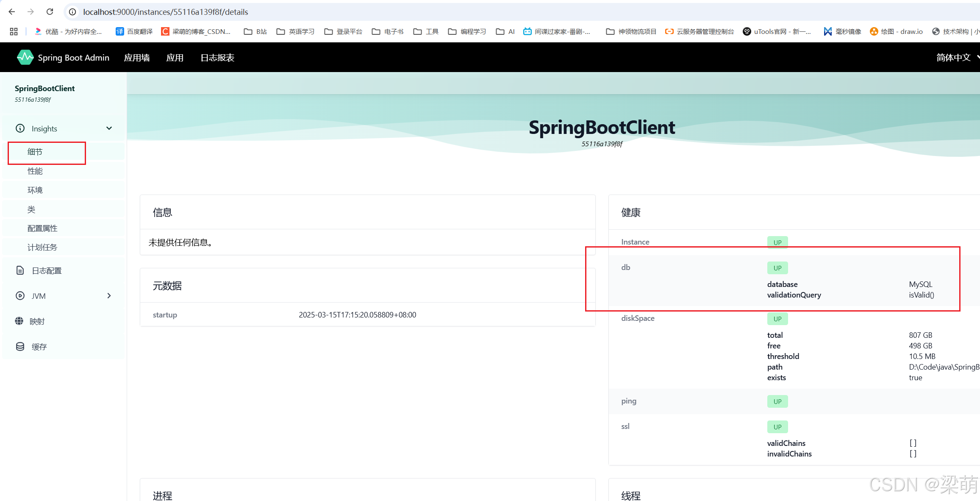
Task: Open the 神领物流项目 bookmark folder
Action: 631,31
